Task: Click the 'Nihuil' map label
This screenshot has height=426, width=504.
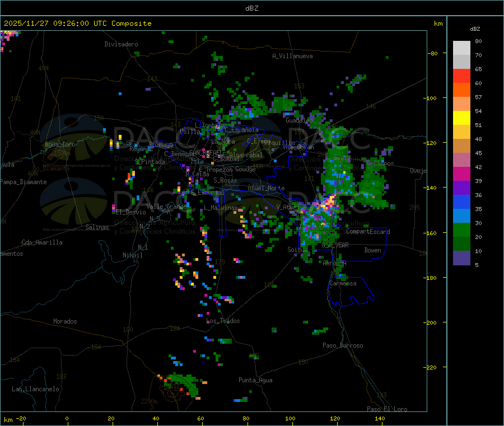Action: point(132,255)
